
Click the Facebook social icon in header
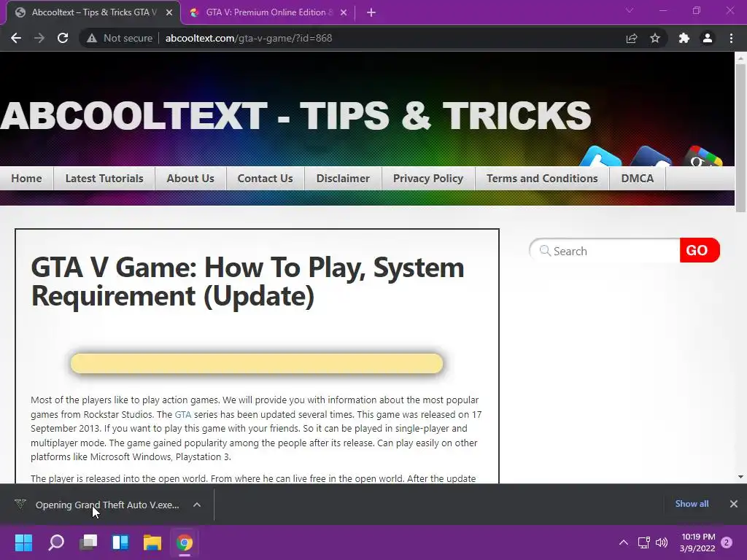click(651, 157)
